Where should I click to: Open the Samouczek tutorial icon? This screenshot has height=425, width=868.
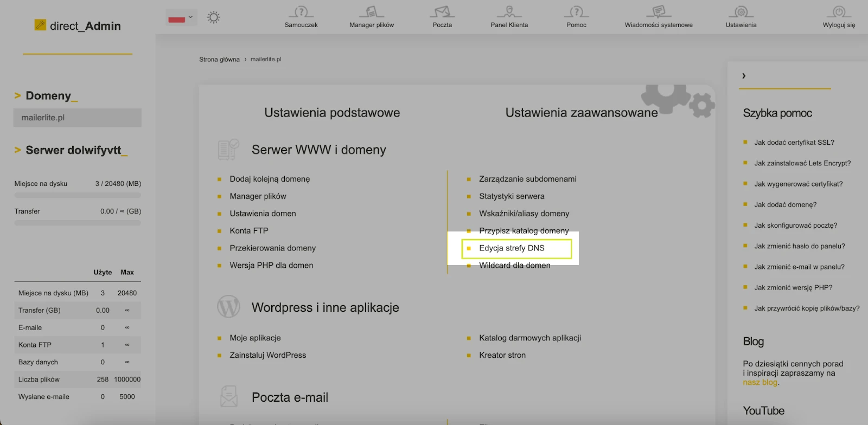pos(301,12)
